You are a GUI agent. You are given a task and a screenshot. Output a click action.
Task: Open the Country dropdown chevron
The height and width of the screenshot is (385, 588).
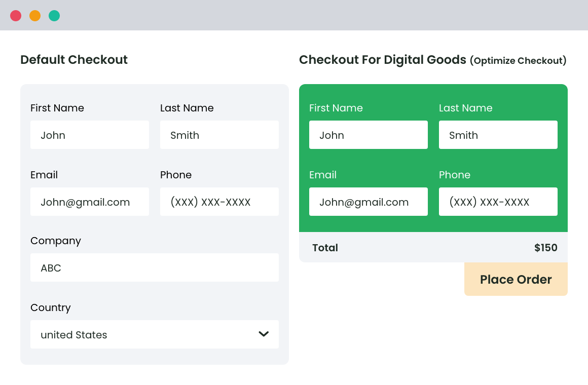coord(264,334)
